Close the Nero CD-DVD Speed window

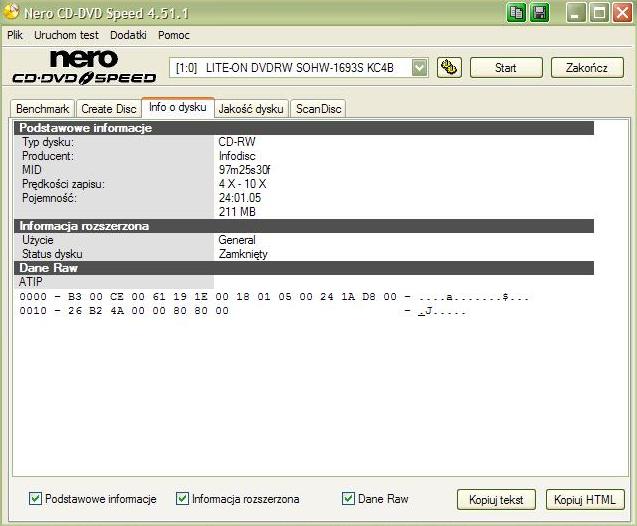tap(622, 13)
